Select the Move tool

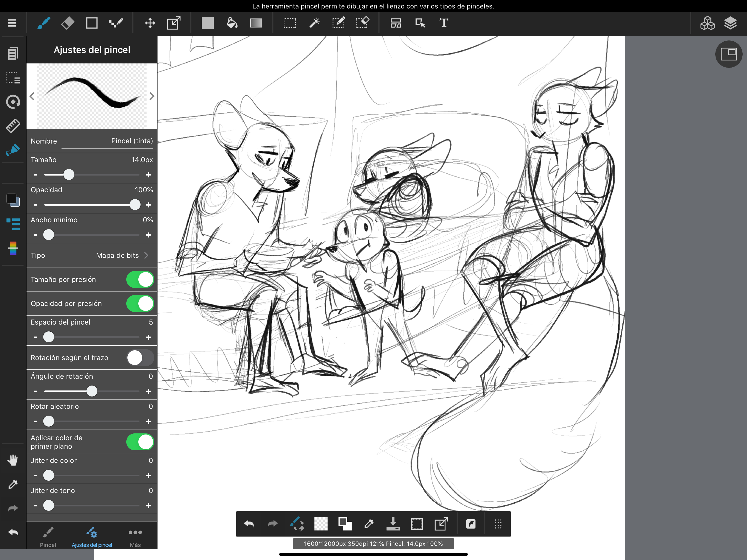[x=150, y=23]
